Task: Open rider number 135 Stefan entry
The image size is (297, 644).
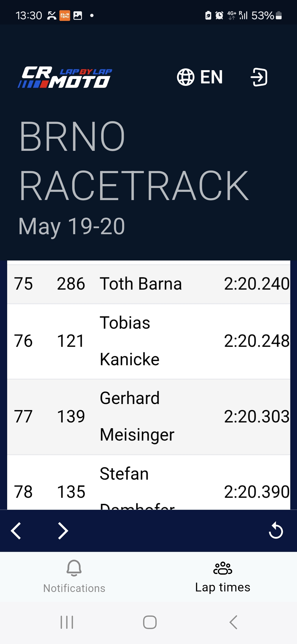Action: coord(148,482)
